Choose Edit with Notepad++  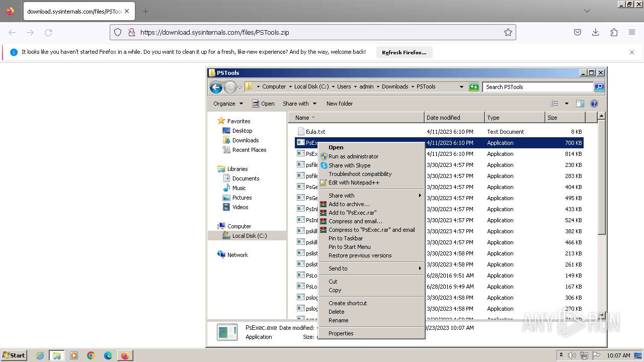371,183
